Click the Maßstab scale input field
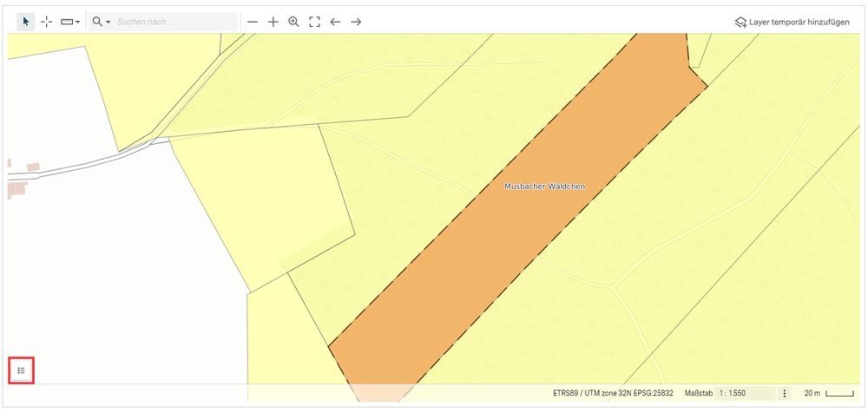868x413 pixels. pyautogui.click(x=745, y=394)
